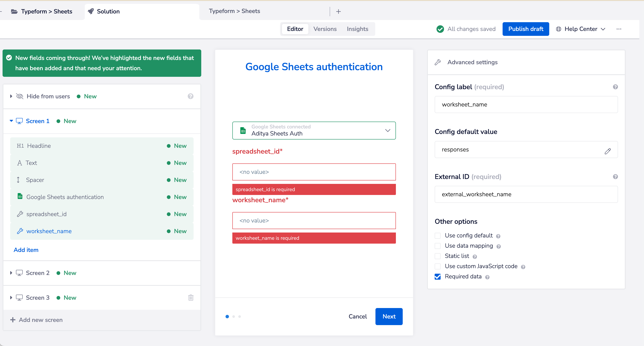The image size is (644, 346).
Task: Open the three-dots more options menu
Action: (x=619, y=29)
